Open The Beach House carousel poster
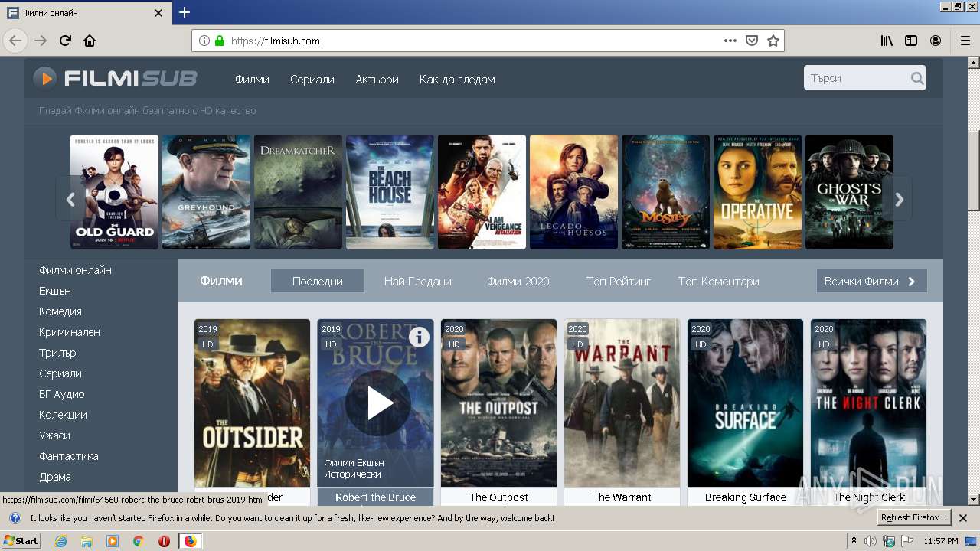The height and width of the screenshot is (551, 980). point(390,192)
